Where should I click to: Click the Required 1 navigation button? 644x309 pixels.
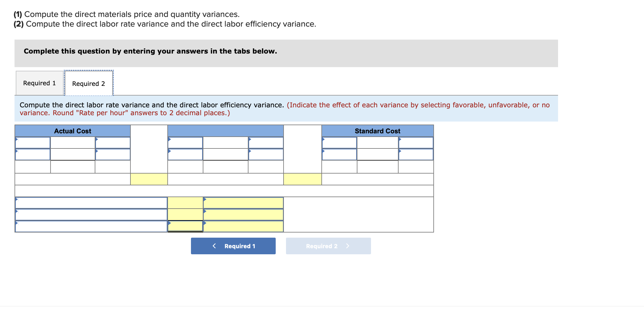click(x=233, y=246)
